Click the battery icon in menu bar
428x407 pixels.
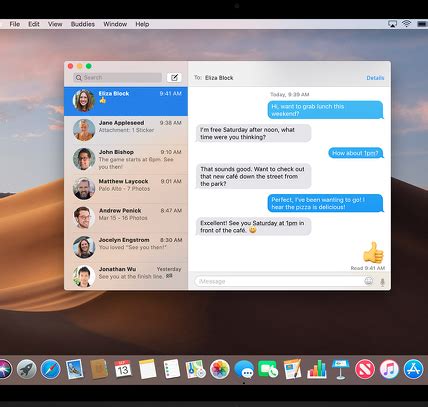click(x=422, y=24)
